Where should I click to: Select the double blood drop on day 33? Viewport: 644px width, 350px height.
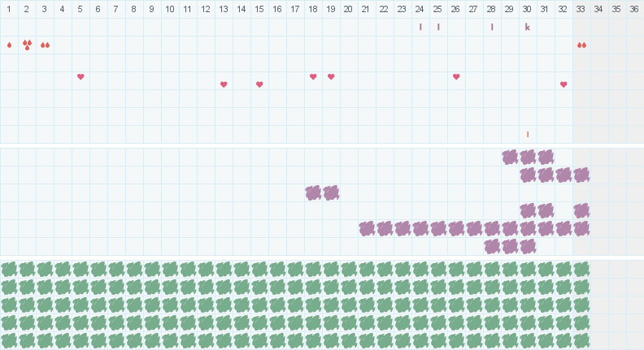coord(581,45)
